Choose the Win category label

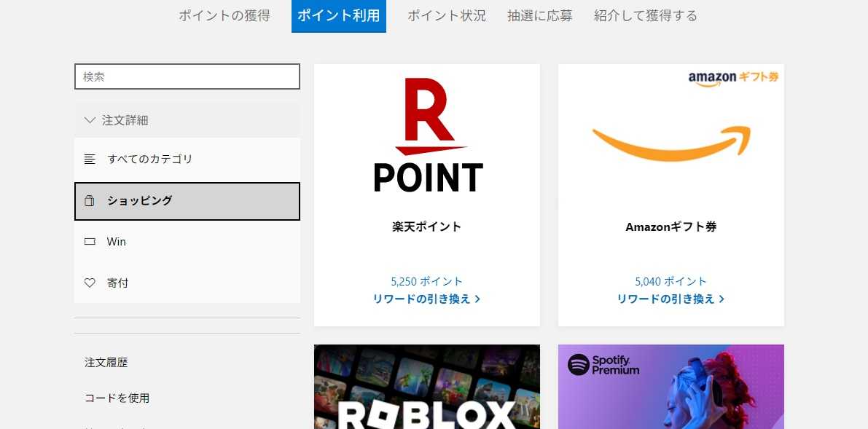point(117,242)
